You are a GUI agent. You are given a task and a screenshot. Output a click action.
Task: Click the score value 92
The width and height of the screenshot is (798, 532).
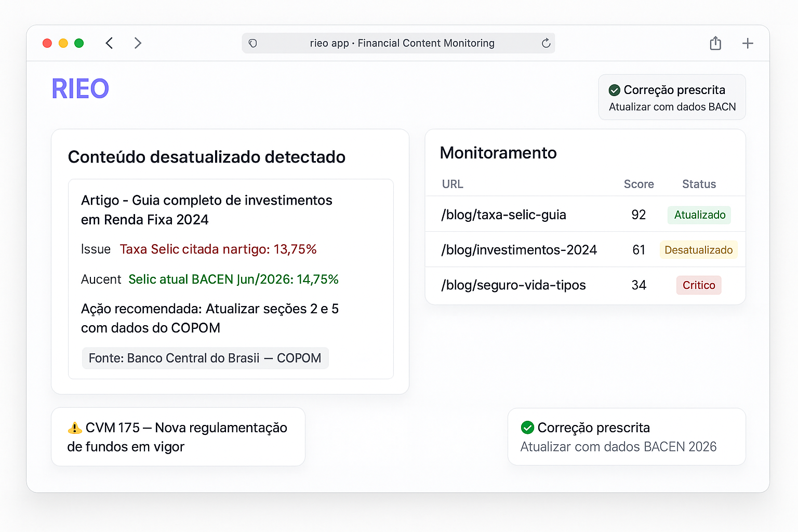pos(639,215)
